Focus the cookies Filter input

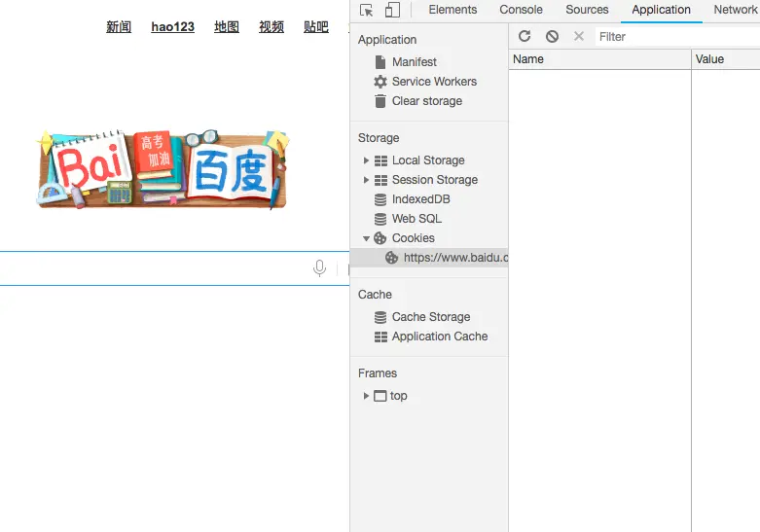677,36
